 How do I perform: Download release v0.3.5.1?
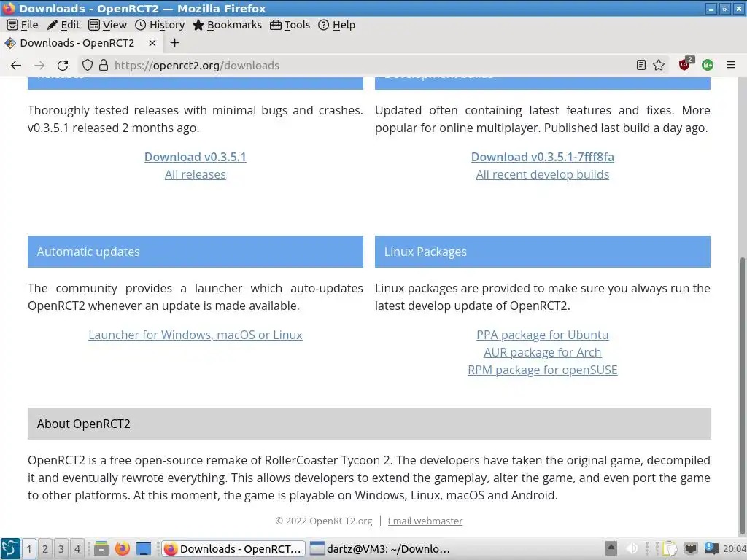tap(196, 157)
